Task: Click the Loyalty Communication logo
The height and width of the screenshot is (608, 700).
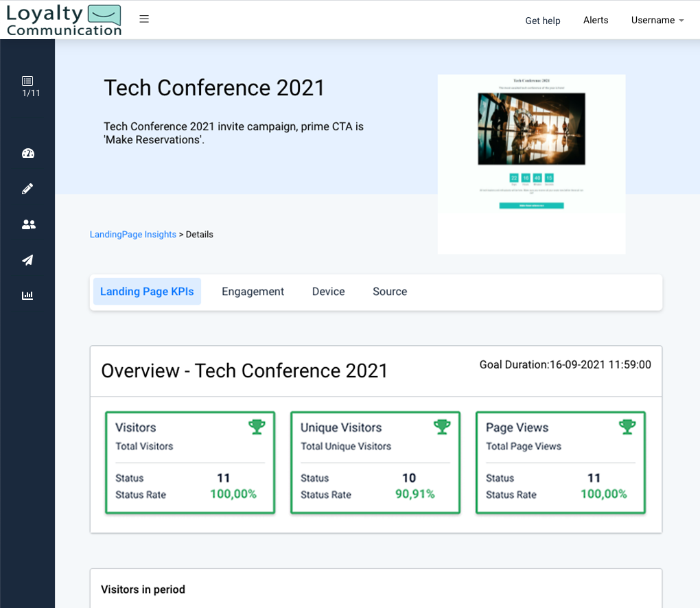Action: point(63,19)
